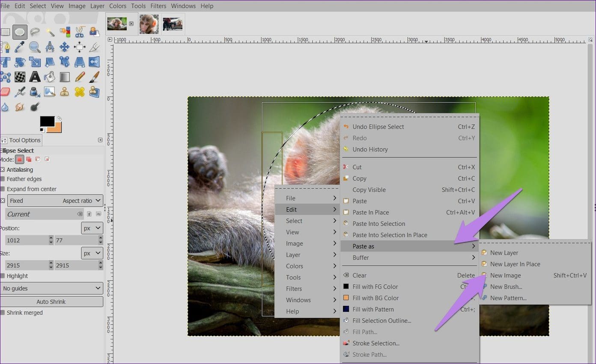The image size is (596, 364).
Task: Open Tool Options tab configuration menu
Action: point(100,140)
